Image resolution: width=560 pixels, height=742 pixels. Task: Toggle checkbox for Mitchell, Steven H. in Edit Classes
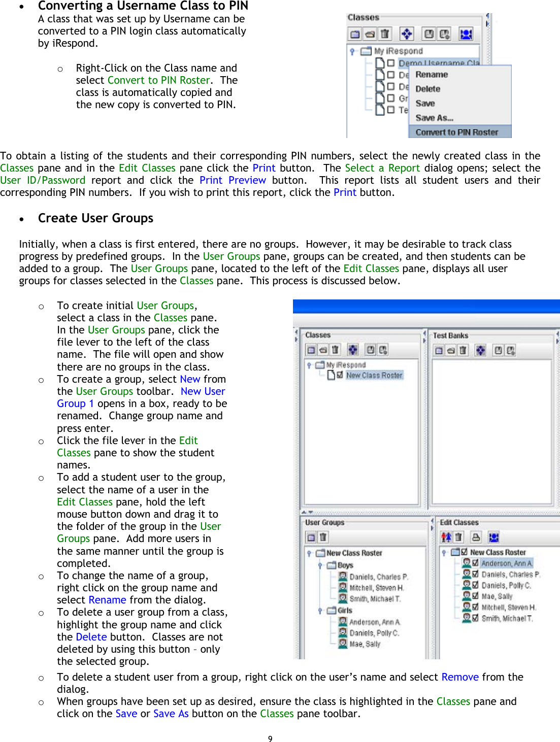(x=476, y=606)
